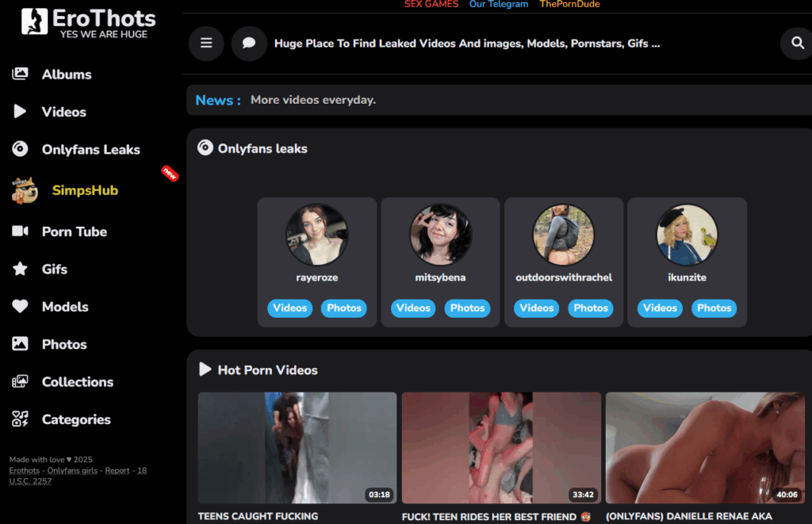Follow the Our Telegram link
This screenshot has width=812, height=524.
click(499, 4)
